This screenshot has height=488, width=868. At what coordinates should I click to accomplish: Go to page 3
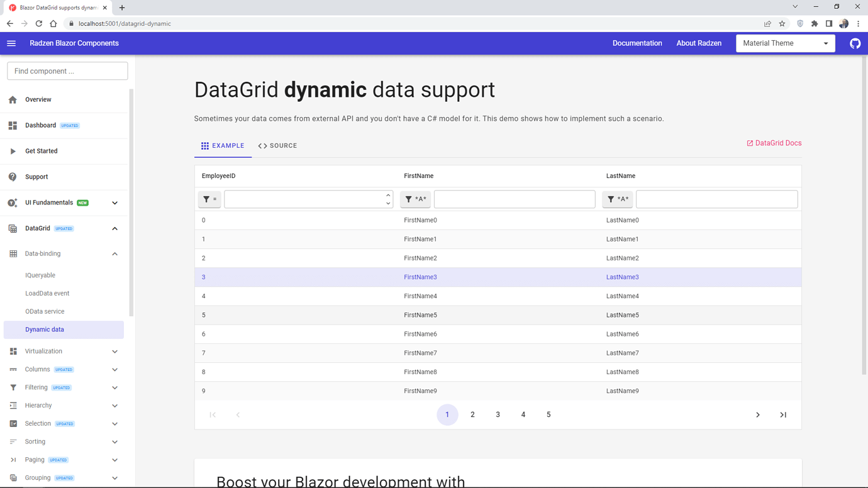coord(498,415)
